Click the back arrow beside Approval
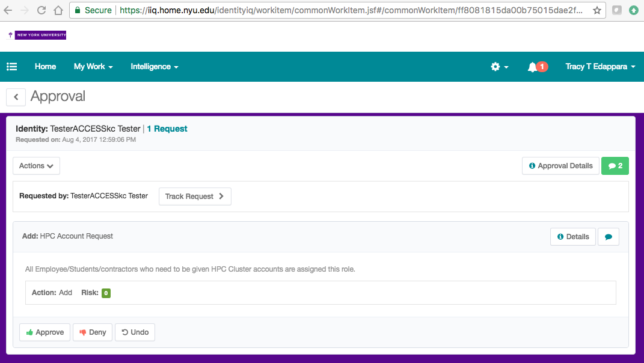This screenshot has width=644, height=363. click(16, 97)
